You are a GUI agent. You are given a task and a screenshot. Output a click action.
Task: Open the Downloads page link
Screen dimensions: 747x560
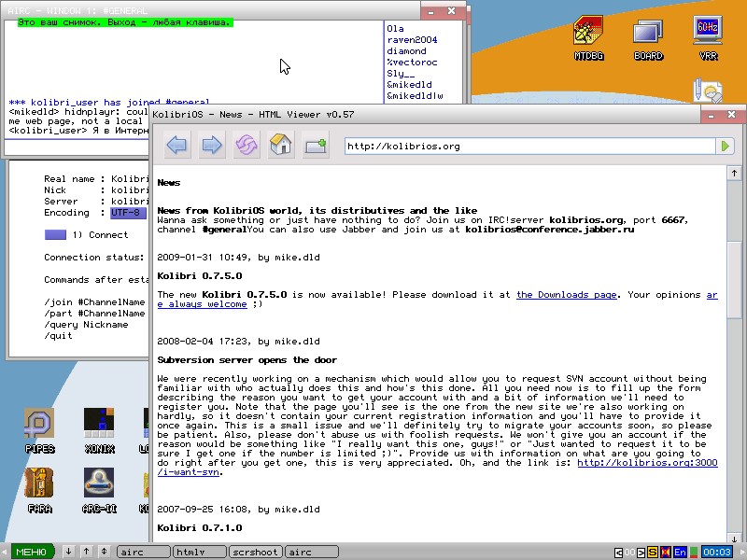coord(566,295)
